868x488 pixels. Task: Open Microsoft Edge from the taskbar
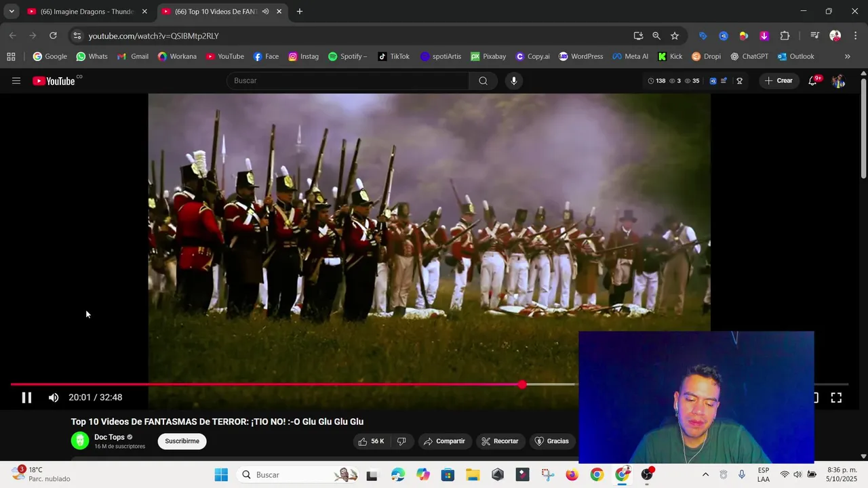point(398,474)
